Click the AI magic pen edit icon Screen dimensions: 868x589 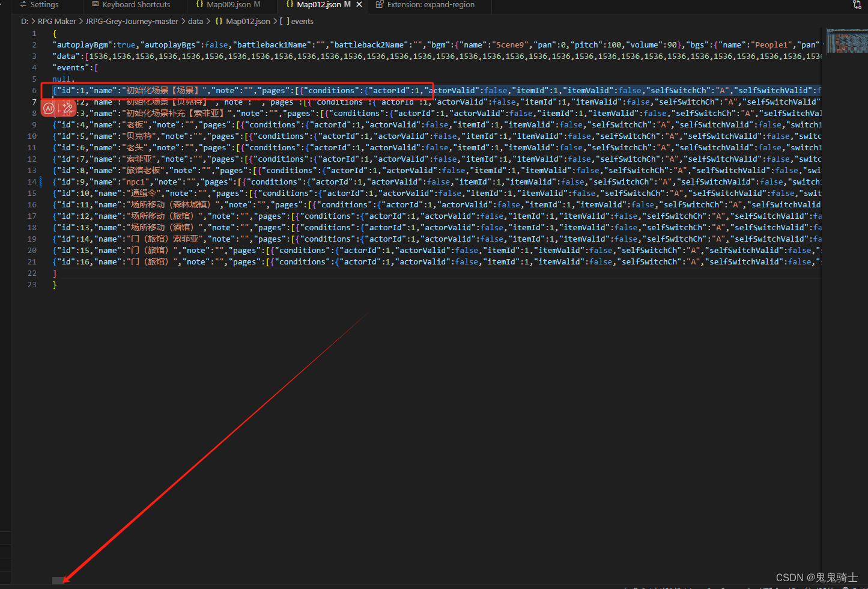tap(67, 109)
